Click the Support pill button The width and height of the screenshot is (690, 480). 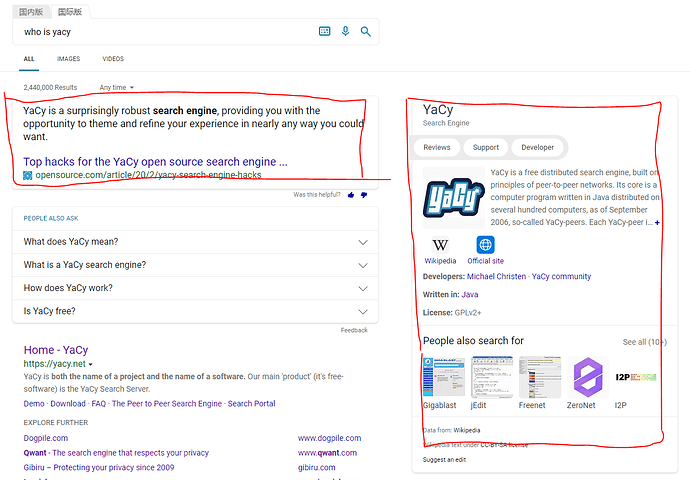point(486,147)
